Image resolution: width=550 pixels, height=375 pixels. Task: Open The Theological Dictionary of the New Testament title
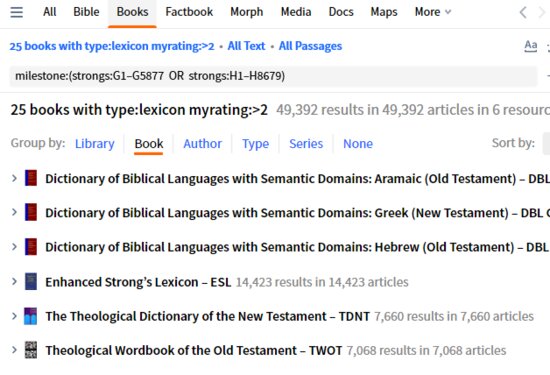pyautogui.click(x=207, y=316)
